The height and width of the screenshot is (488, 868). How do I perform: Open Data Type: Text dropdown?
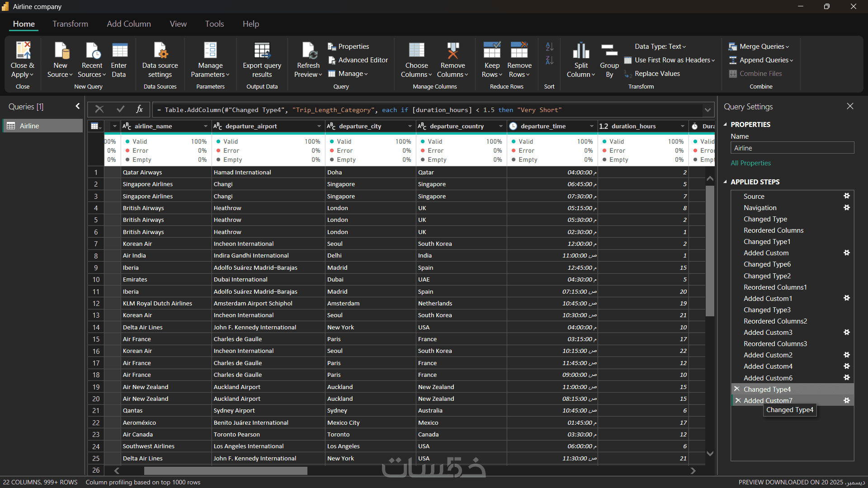[x=660, y=47]
